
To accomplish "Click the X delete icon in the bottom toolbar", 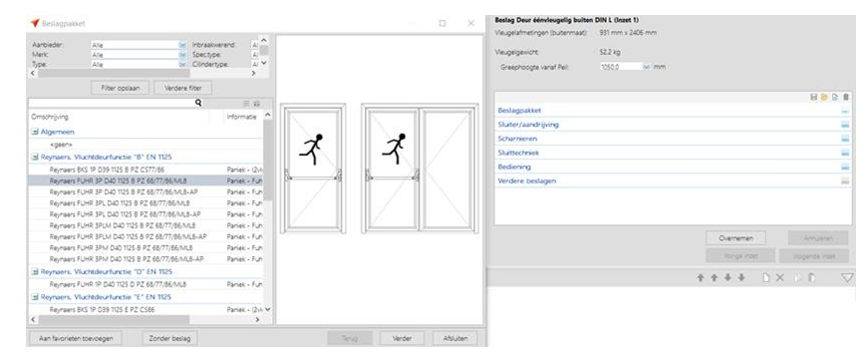I will pos(780,278).
